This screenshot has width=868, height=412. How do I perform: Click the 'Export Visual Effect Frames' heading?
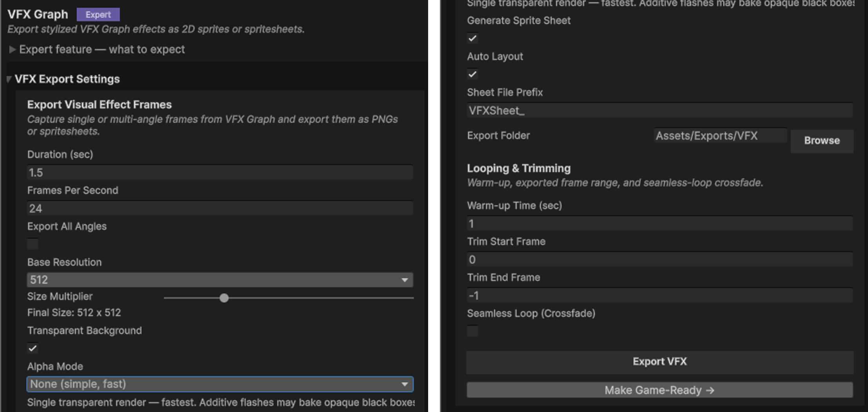[100, 105]
